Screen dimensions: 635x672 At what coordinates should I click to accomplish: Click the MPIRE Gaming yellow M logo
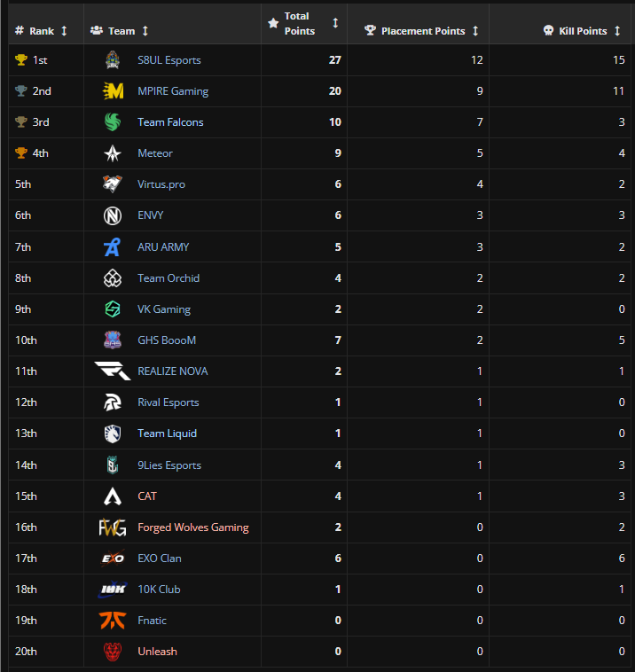[x=113, y=90]
